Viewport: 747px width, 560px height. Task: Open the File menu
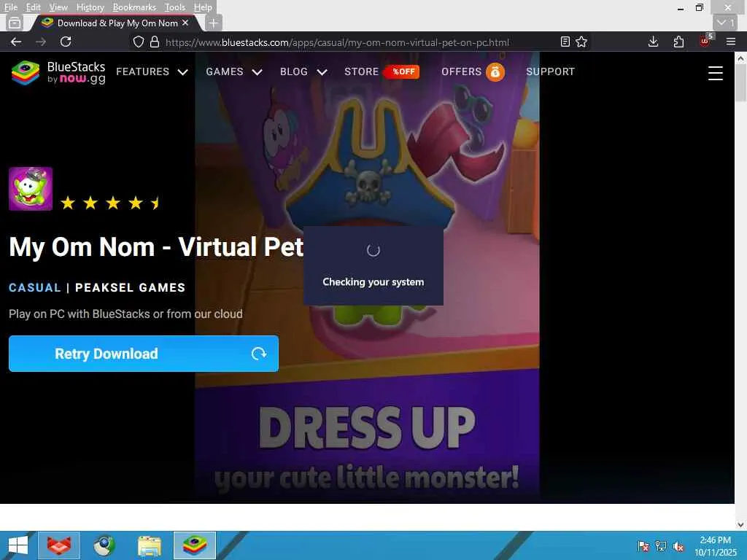coord(10,7)
